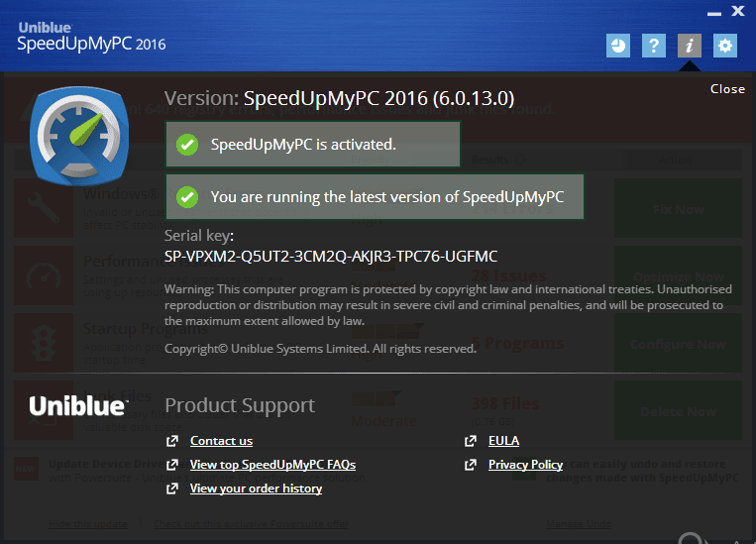This screenshot has height=544, width=756.
Task: Click the SpeedUpMyPC speedometer logo
Action: click(x=79, y=136)
